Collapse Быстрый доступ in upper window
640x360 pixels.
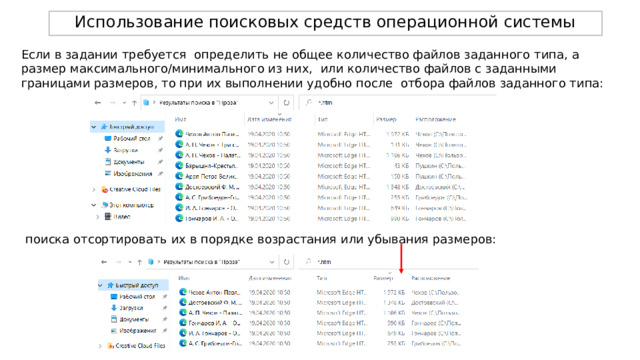(x=93, y=127)
